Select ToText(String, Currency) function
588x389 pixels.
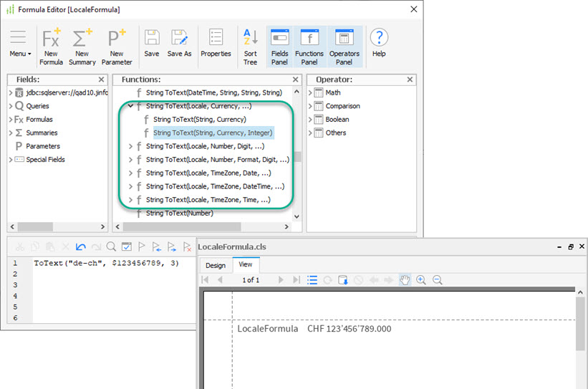coord(199,120)
